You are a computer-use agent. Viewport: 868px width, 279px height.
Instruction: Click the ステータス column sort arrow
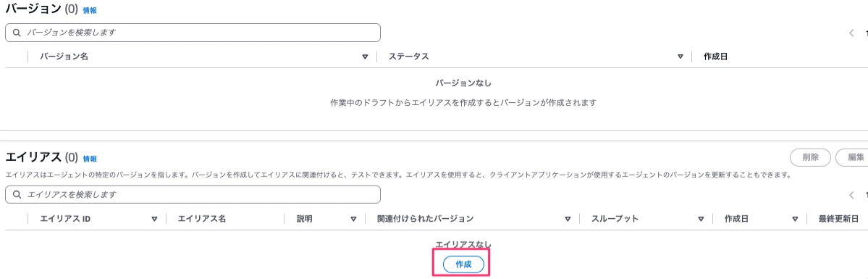click(x=681, y=57)
